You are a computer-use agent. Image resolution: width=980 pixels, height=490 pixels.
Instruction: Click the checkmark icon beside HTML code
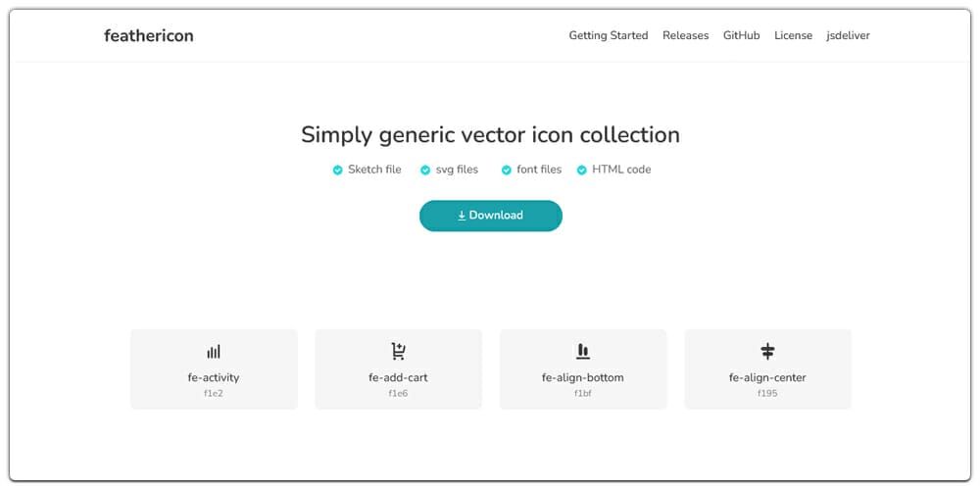(x=581, y=171)
